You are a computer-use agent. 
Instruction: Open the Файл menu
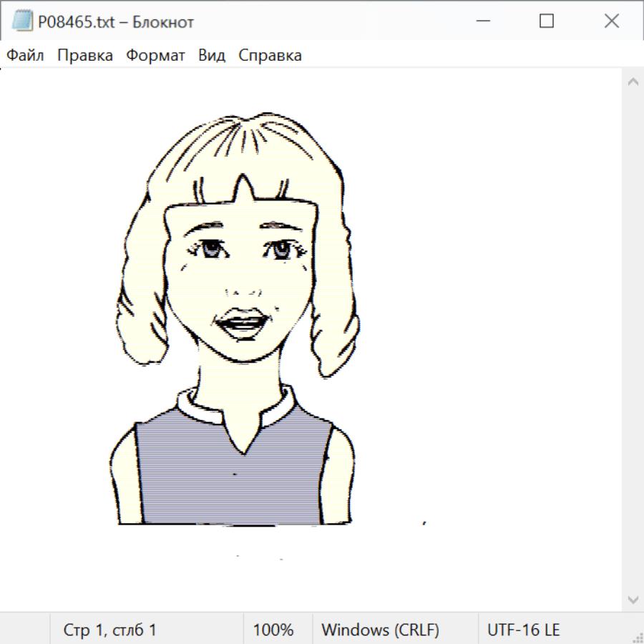(26, 56)
